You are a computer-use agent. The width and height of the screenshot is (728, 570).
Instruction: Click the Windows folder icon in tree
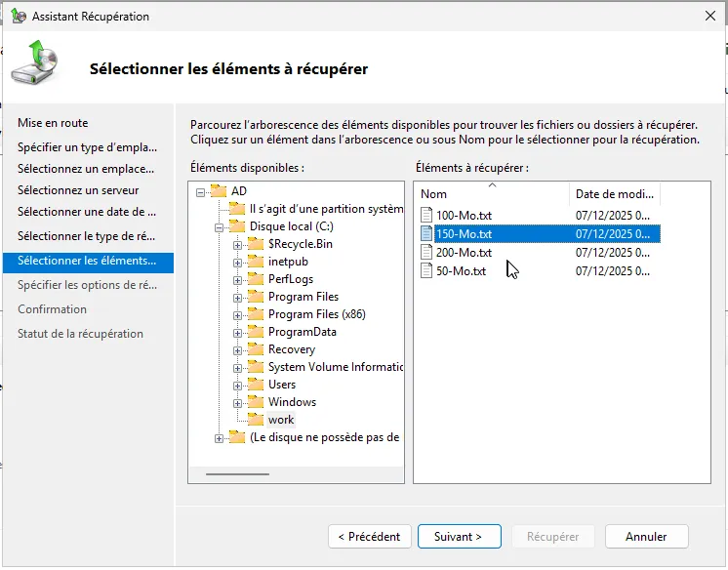tap(256, 402)
